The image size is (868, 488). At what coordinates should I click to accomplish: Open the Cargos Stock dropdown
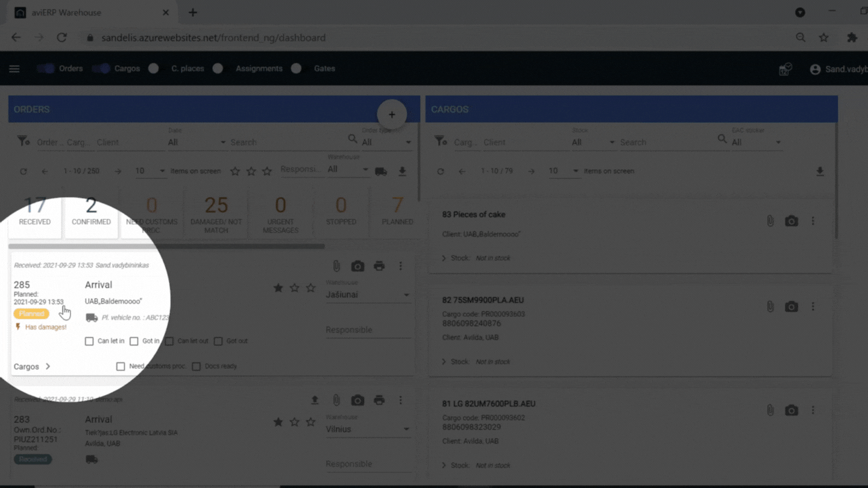pyautogui.click(x=593, y=142)
